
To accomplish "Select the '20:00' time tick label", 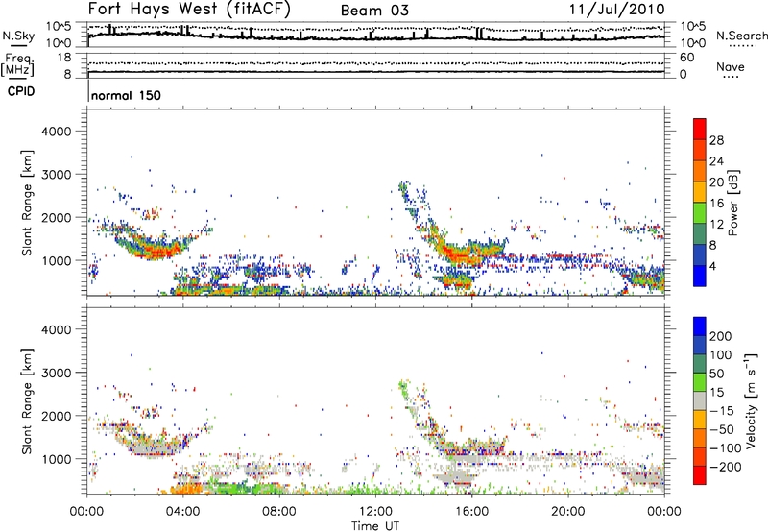I will [x=568, y=512].
